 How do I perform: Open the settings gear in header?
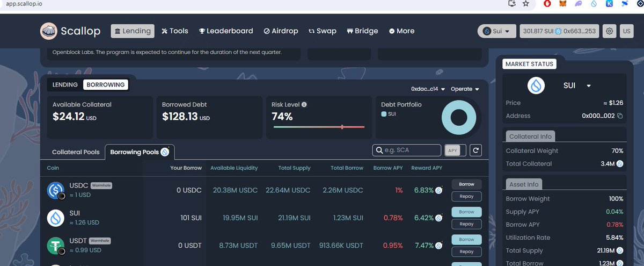609,31
